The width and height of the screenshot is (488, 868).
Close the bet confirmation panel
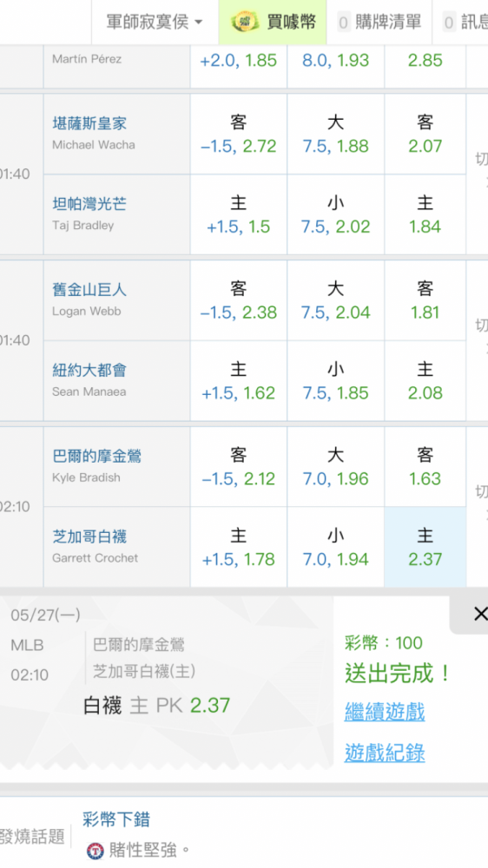point(479,614)
